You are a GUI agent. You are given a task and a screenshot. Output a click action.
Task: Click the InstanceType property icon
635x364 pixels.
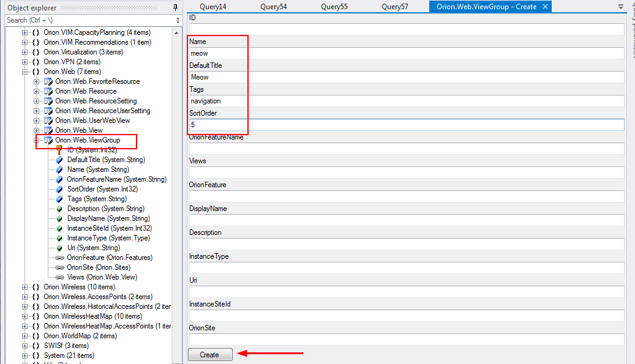(59, 238)
